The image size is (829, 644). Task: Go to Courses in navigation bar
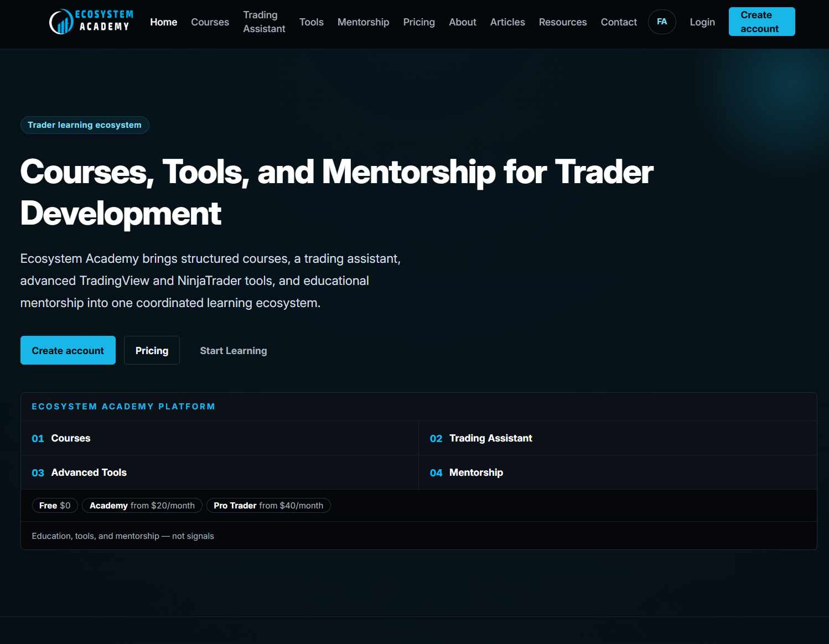tap(210, 22)
